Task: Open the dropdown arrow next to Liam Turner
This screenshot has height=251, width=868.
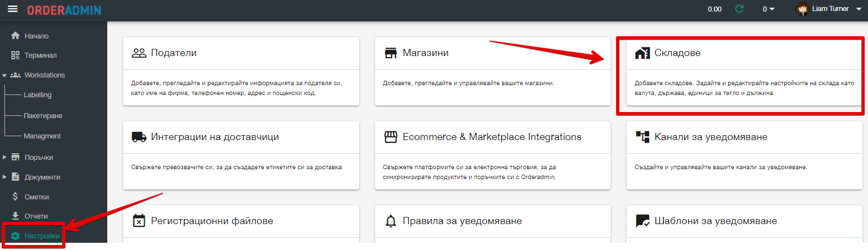Action: 859,9
